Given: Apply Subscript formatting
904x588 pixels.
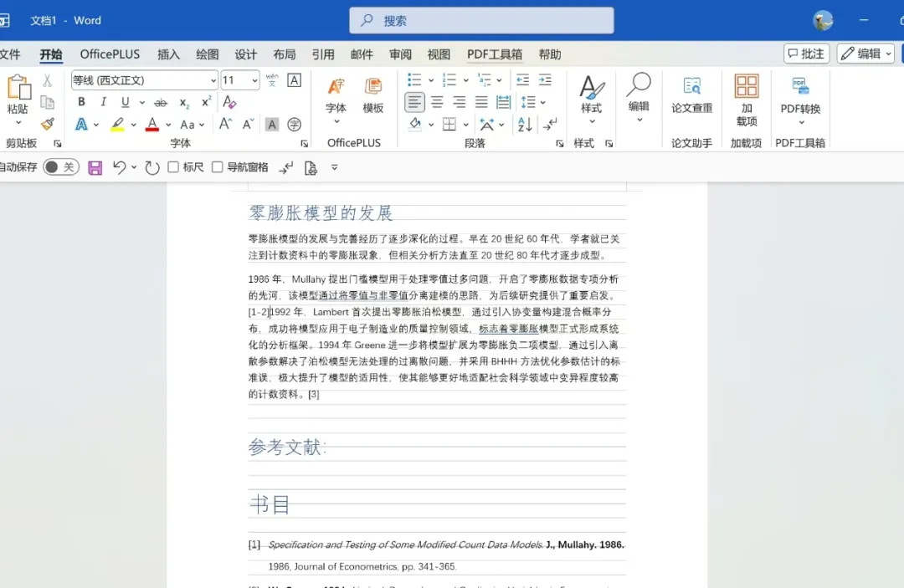Looking at the screenshot, I should tap(184, 103).
